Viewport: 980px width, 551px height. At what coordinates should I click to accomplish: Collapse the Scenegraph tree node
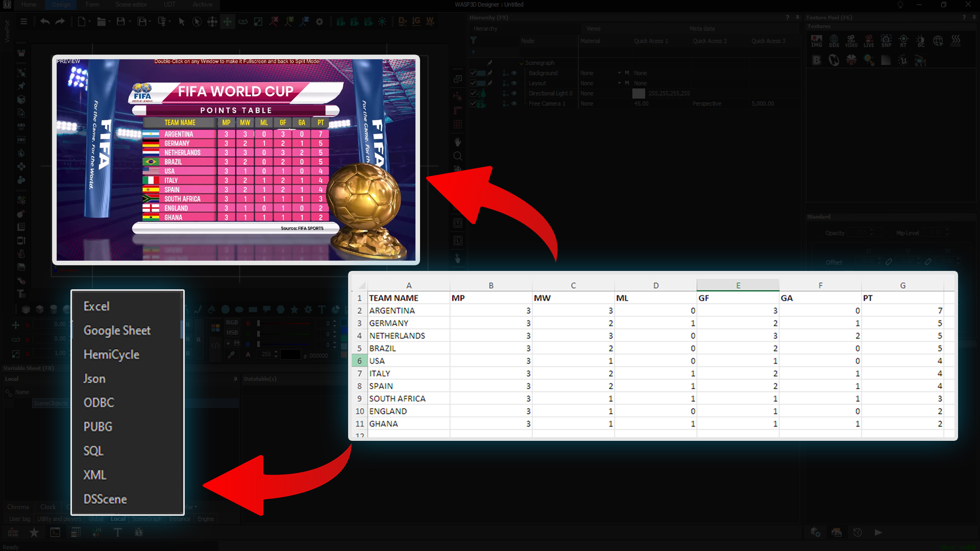(x=521, y=63)
